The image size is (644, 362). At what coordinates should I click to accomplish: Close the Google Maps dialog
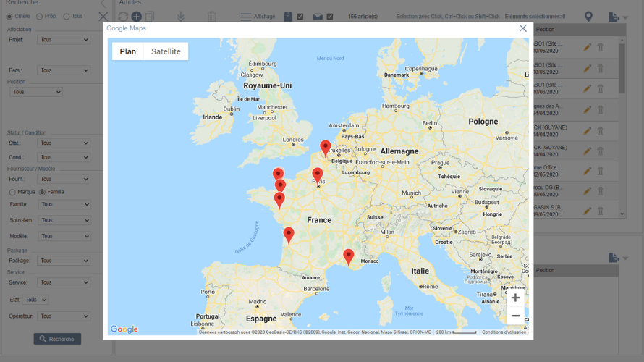[523, 28]
